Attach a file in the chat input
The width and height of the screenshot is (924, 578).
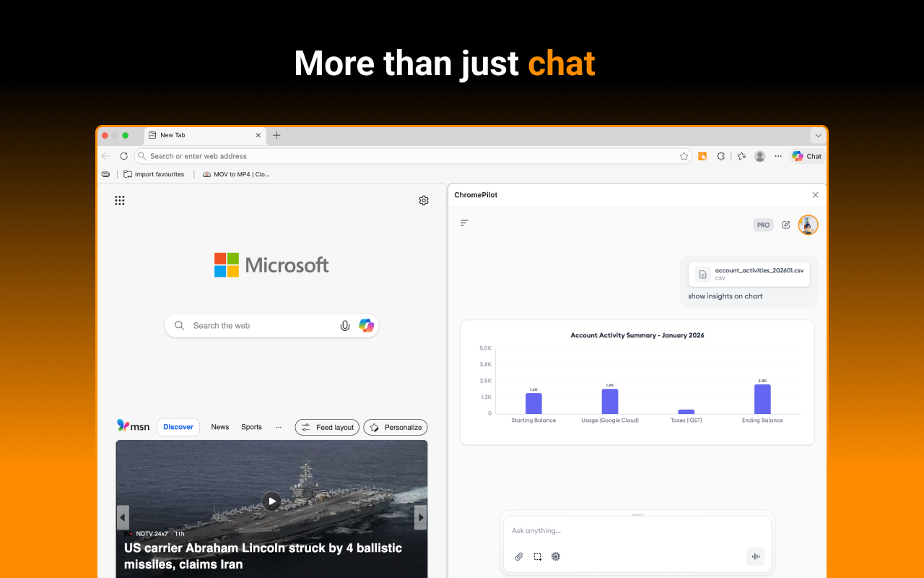(x=518, y=556)
